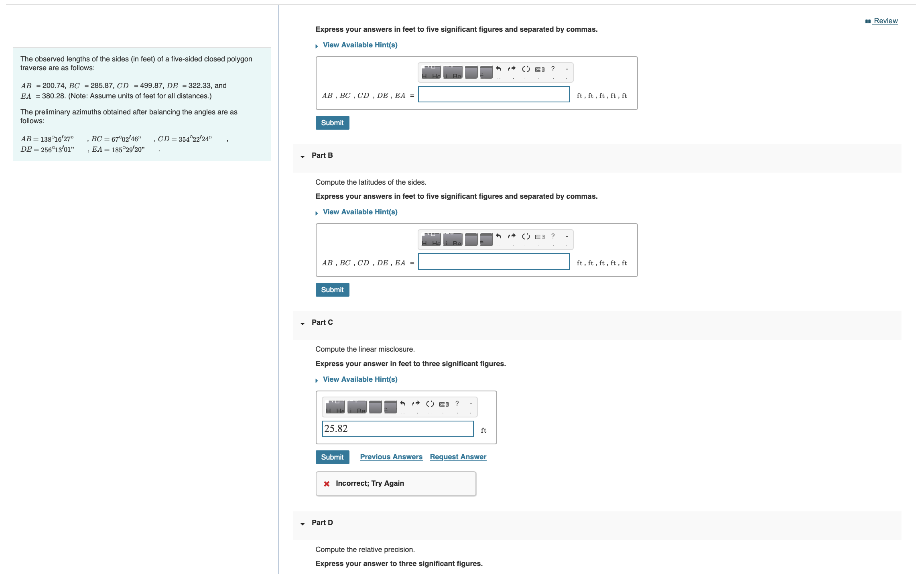
Task: Click help question mark in Part C toolbar
Action: pyautogui.click(x=457, y=404)
